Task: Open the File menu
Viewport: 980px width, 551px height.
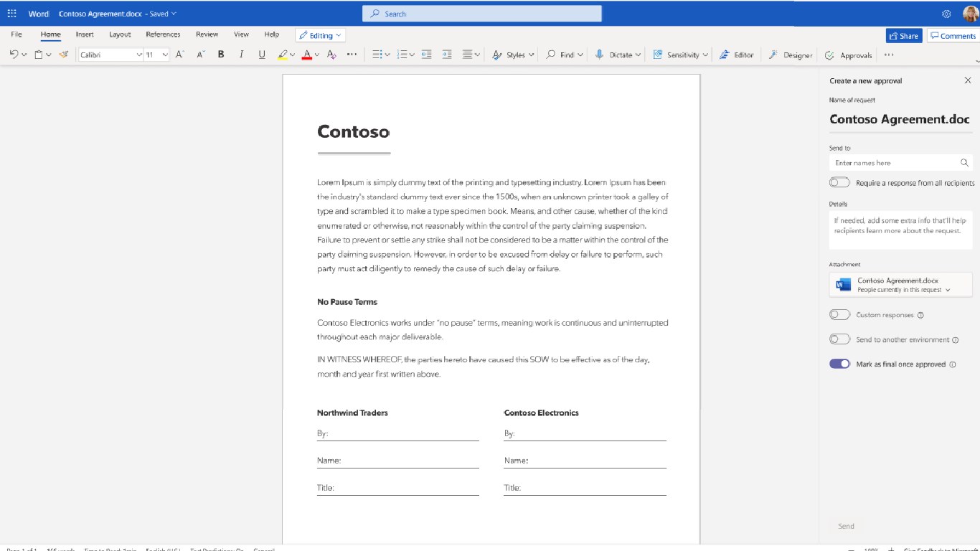Action: click(x=17, y=34)
